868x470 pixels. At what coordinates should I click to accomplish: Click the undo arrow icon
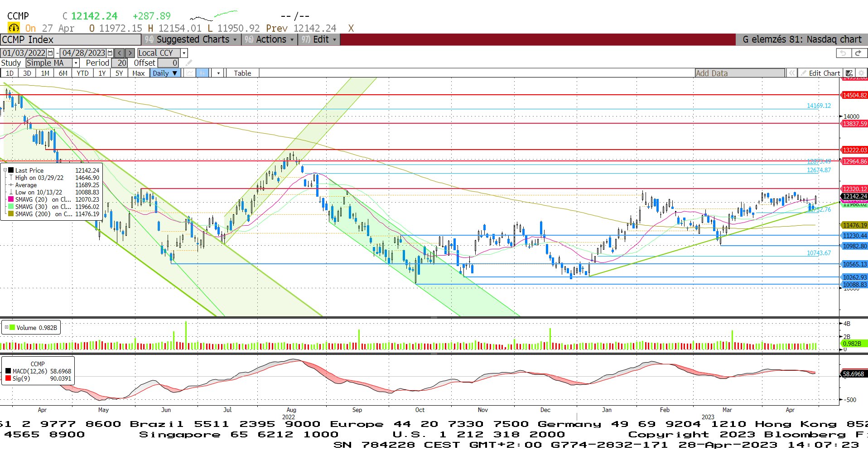pyautogui.click(x=843, y=53)
